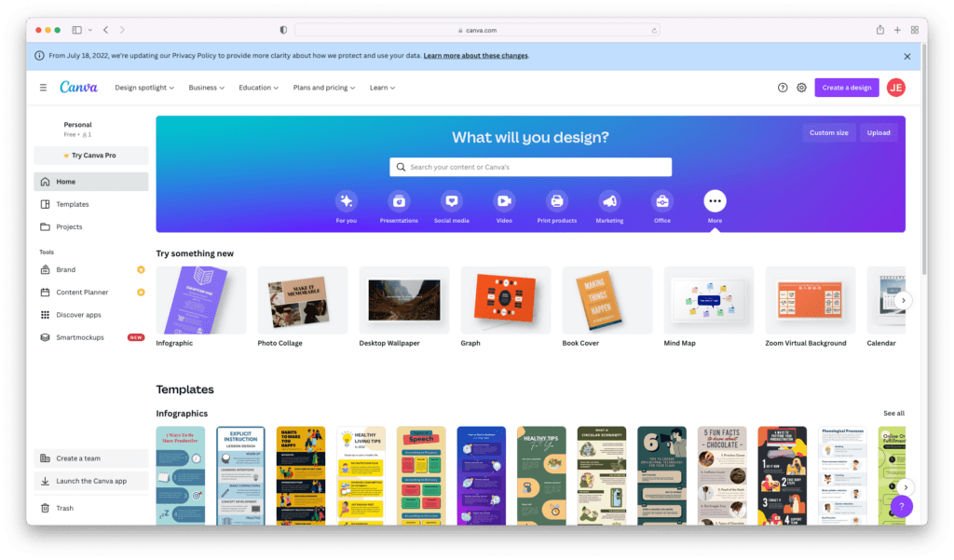Expand the Education menu

click(x=259, y=88)
